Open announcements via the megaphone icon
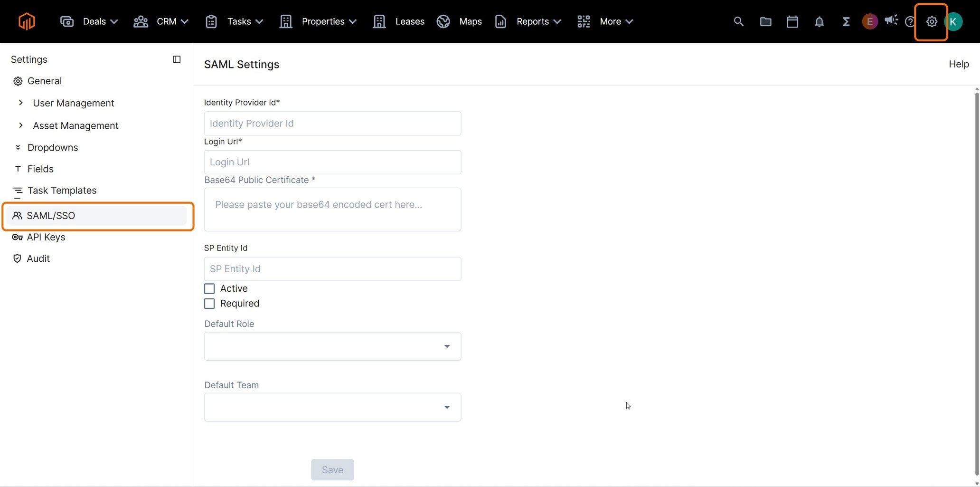Image resolution: width=980 pixels, height=487 pixels. [x=891, y=21]
